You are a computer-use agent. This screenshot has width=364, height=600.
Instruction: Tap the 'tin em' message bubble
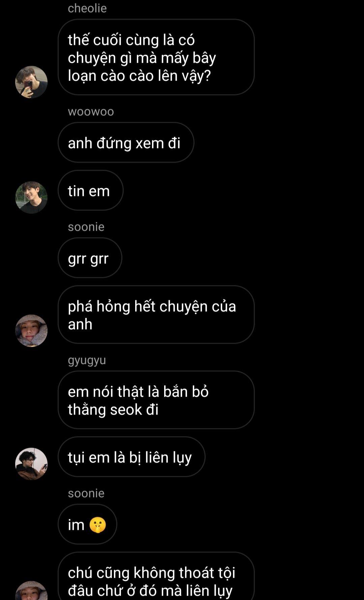coord(91,190)
